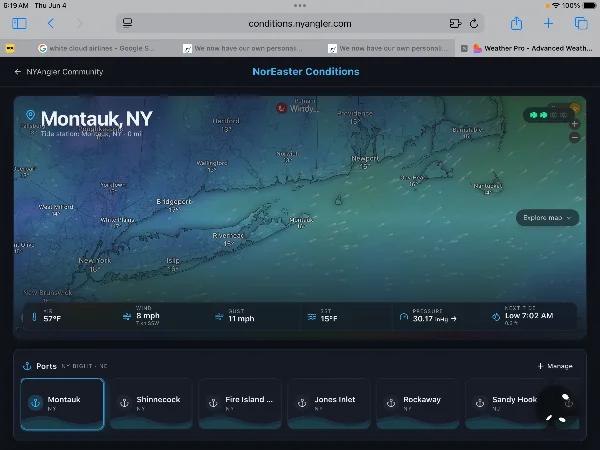Screen dimensions: 600x450
Task: Reload the page with the refresh icon
Action: point(474,24)
